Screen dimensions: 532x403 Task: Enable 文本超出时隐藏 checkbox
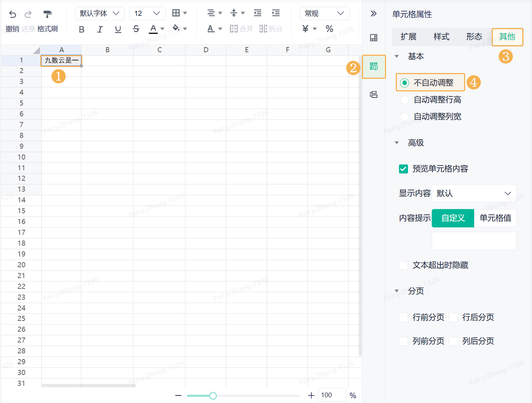click(403, 265)
